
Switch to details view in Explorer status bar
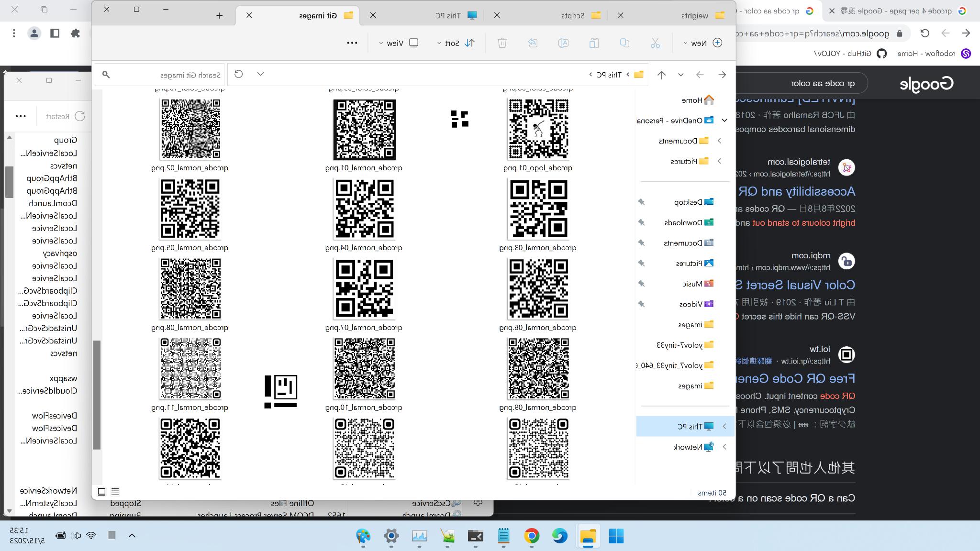(x=115, y=492)
